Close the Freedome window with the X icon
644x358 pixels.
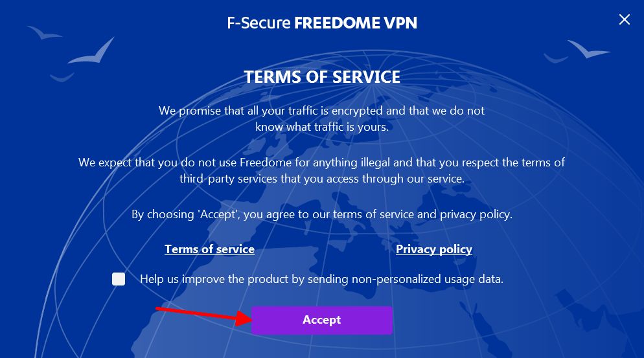pos(625,19)
